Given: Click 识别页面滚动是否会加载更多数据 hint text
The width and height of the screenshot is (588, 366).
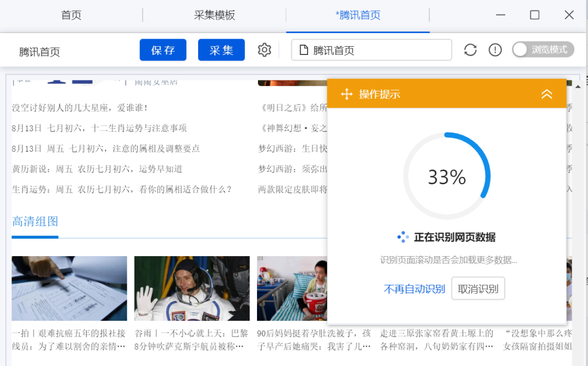Looking at the screenshot, I should click(x=449, y=260).
